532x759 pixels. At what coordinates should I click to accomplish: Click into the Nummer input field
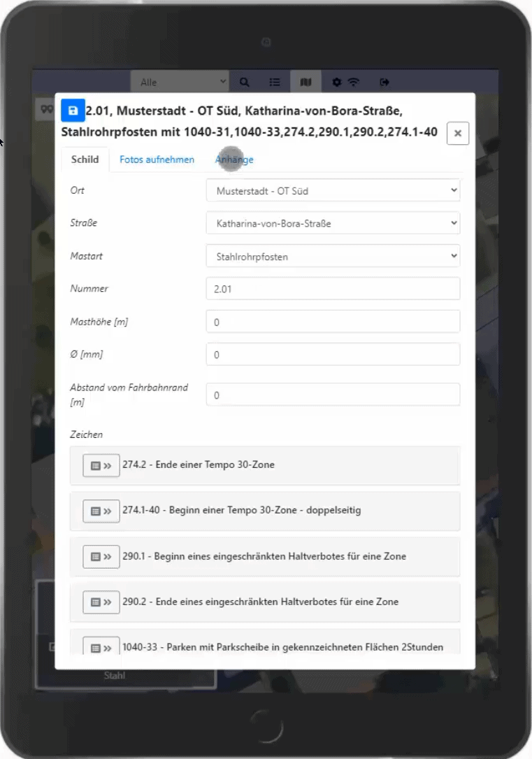click(x=333, y=289)
